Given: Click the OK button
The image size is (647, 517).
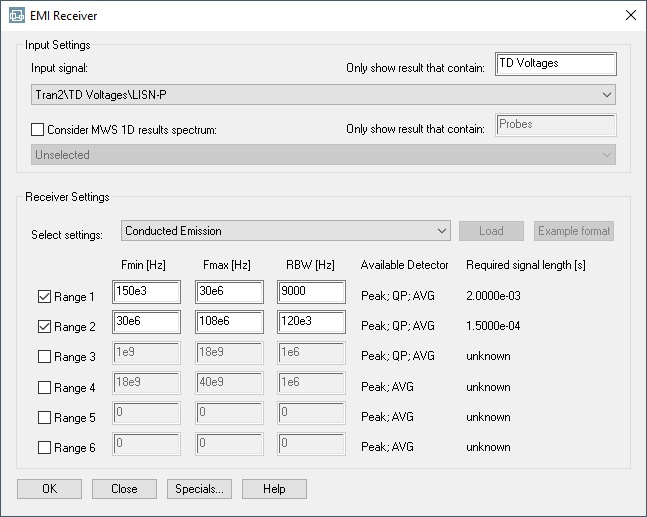Looking at the screenshot, I should point(48,489).
